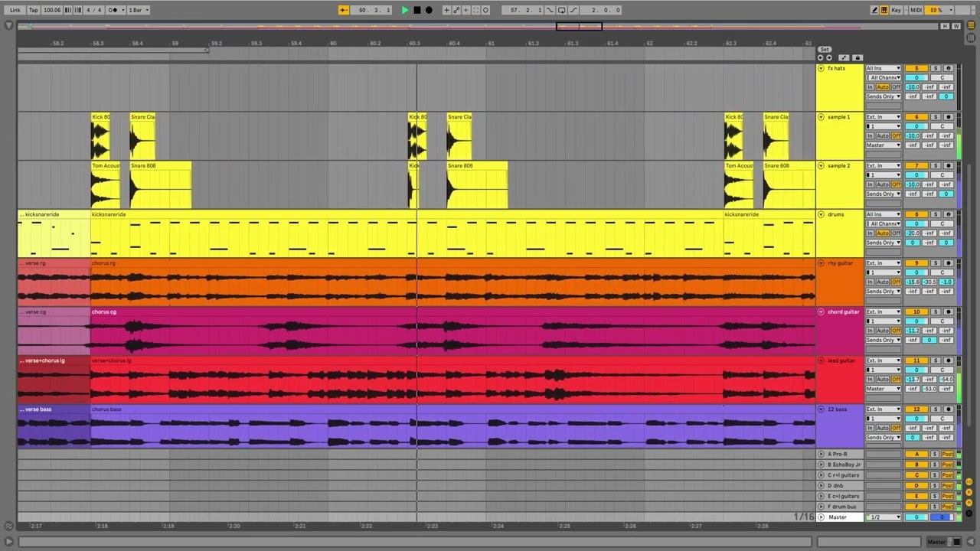The width and height of the screenshot is (980, 551).
Task: Select the D dnb return track
Action: [840, 486]
